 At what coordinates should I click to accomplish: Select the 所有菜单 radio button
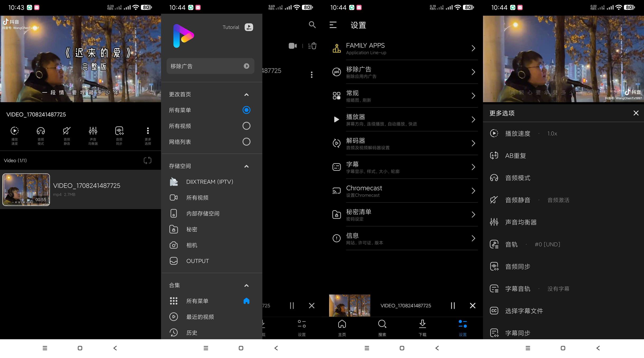tap(246, 110)
